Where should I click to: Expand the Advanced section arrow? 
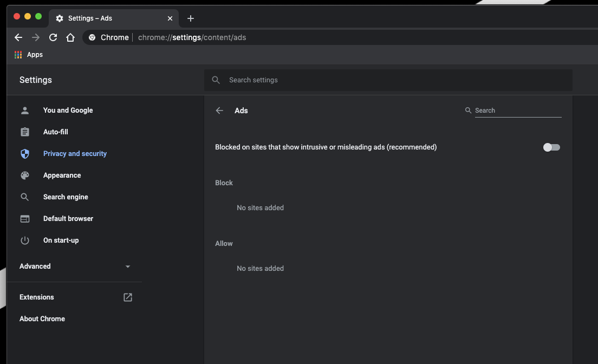(128, 266)
